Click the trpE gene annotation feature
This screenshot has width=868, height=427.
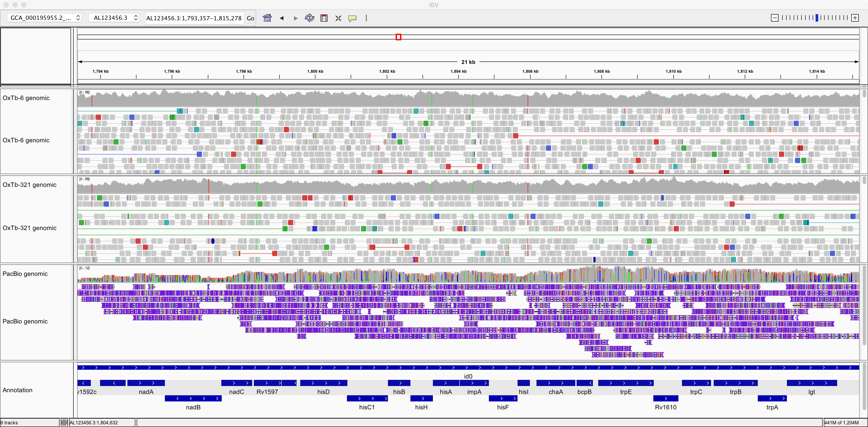626,383
